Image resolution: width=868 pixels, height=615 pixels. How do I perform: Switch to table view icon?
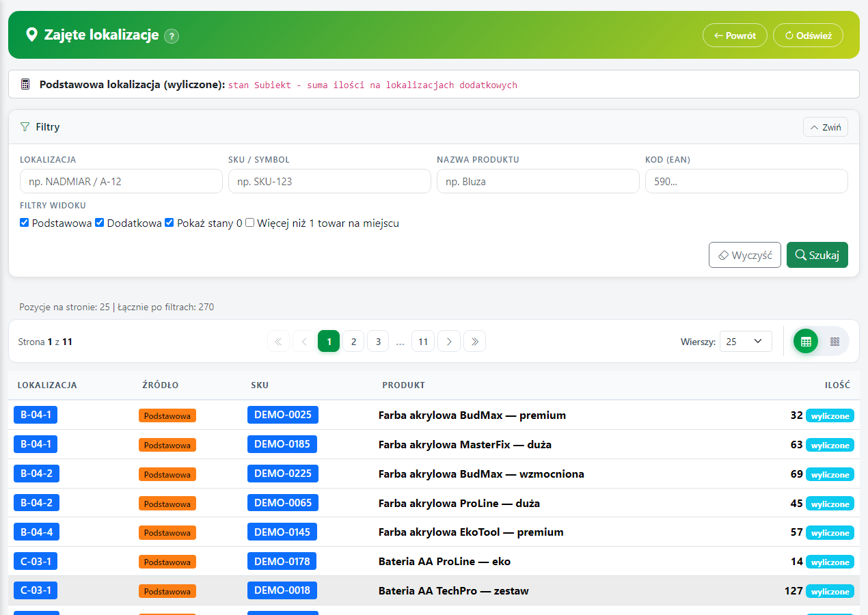(806, 342)
